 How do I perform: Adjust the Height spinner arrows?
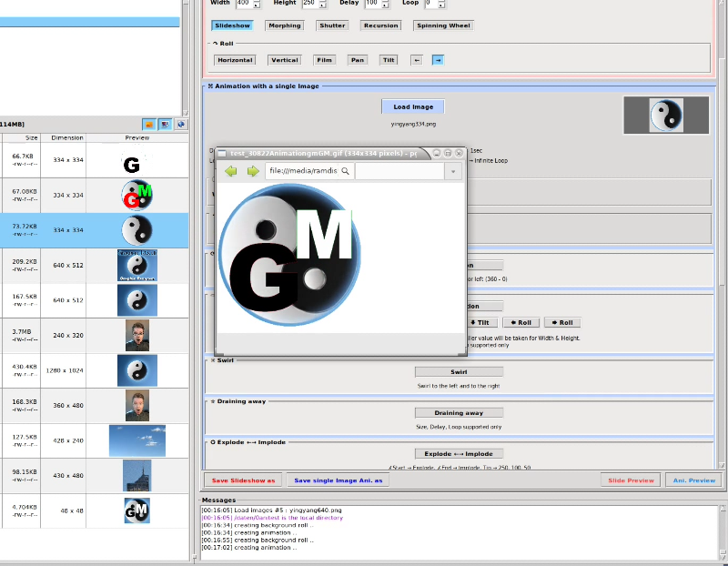point(322,4)
